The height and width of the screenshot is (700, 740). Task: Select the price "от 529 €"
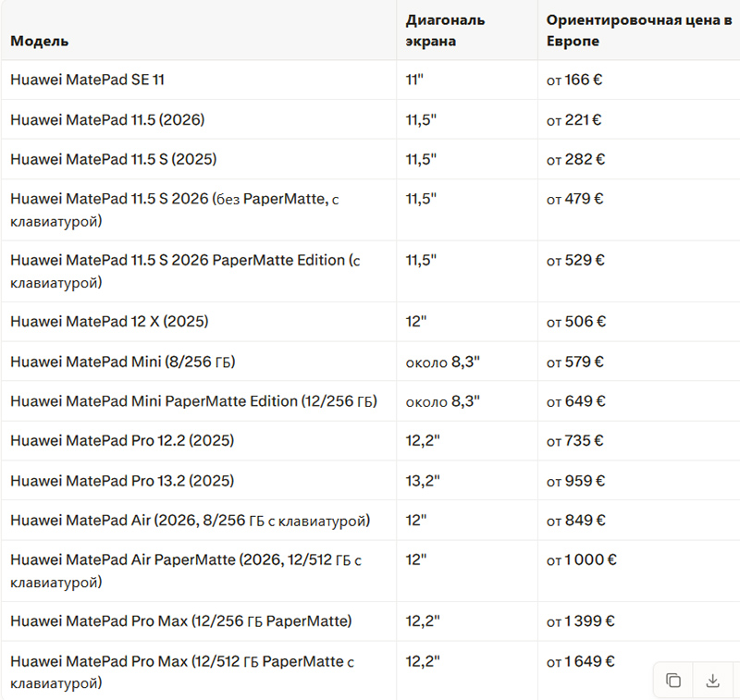575,261
